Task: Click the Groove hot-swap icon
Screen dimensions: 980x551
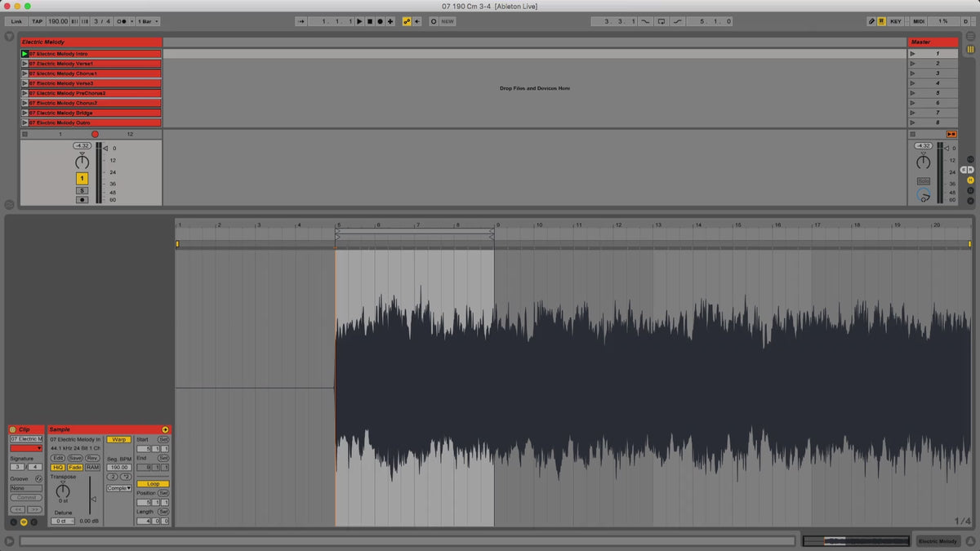Action: (38, 478)
